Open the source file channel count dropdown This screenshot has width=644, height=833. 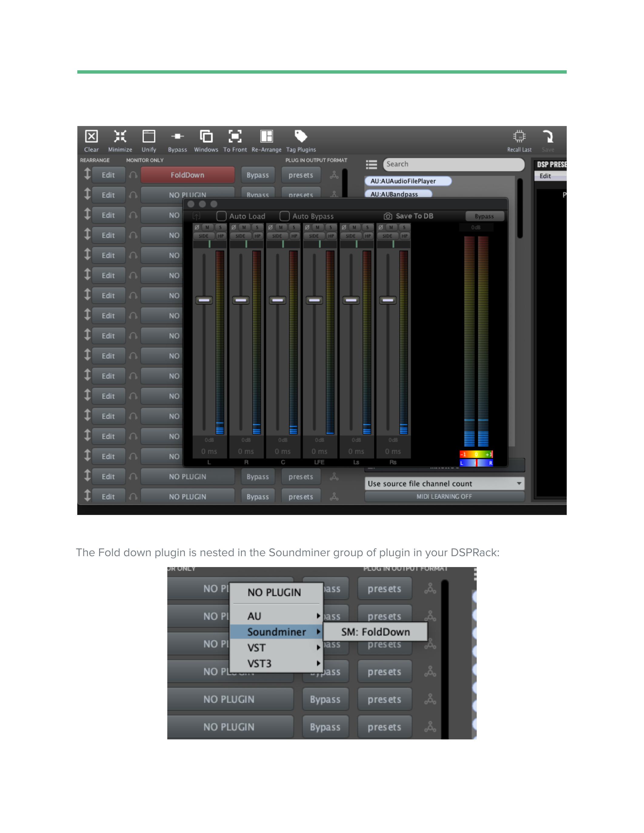click(444, 484)
